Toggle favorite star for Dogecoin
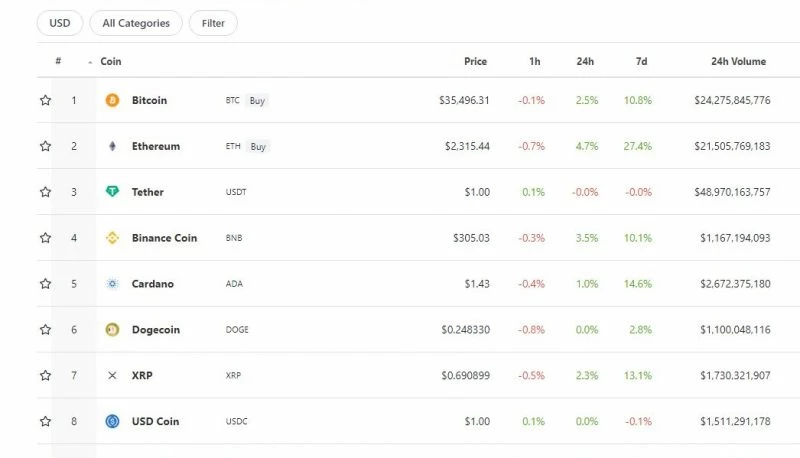This screenshot has width=800, height=458. point(45,329)
